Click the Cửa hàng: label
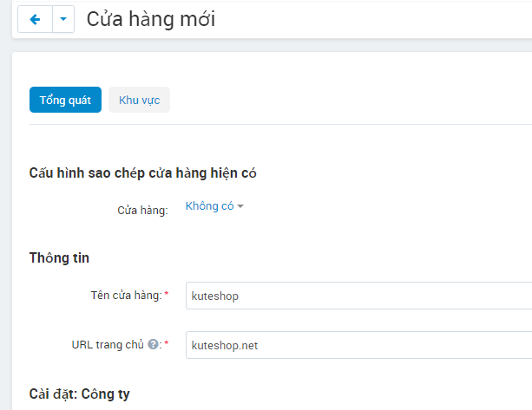The width and height of the screenshot is (532, 410). click(x=142, y=210)
